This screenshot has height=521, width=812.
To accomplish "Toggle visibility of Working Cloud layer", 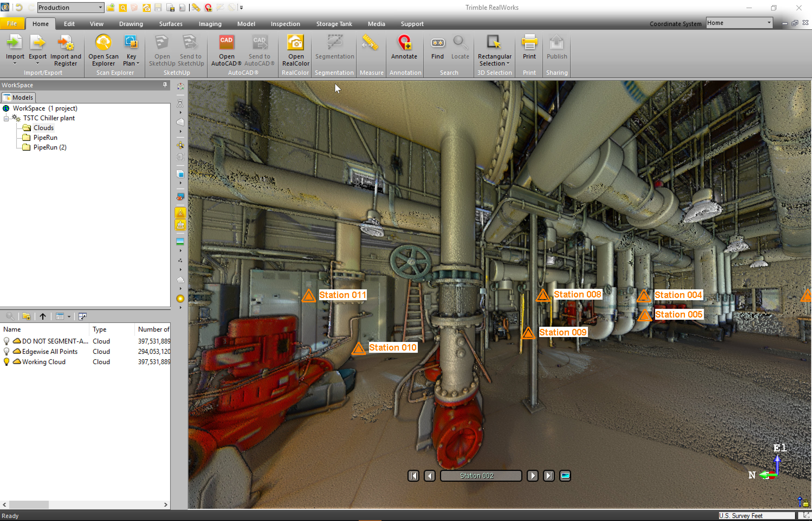I will point(6,361).
